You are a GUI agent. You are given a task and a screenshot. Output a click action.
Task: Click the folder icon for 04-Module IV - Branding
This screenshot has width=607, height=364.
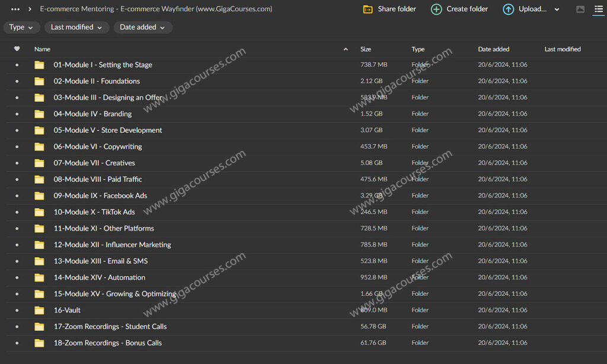coord(39,114)
